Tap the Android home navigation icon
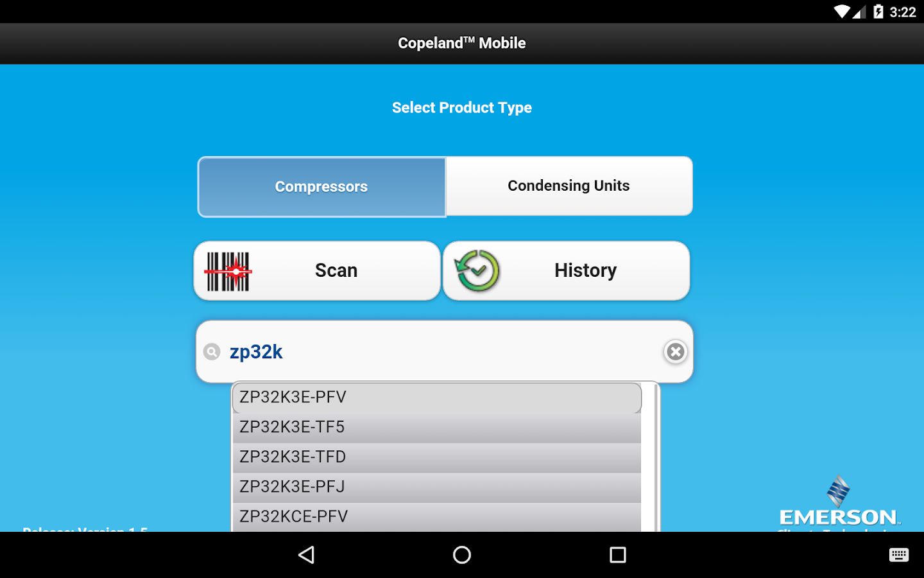The width and height of the screenshot is (924, 578). point(462,555)
